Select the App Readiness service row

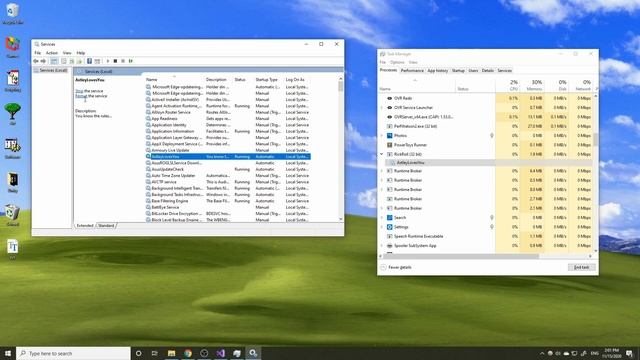(228, 118)
